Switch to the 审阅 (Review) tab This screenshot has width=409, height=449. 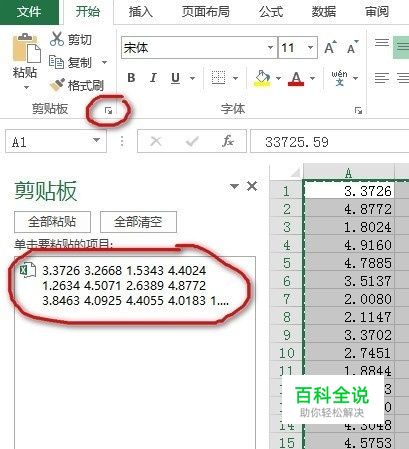377,12
